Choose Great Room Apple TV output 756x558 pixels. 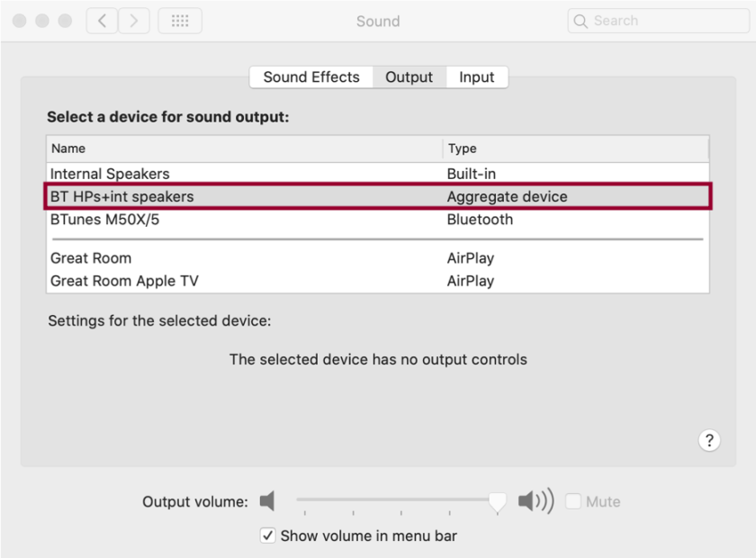click(x=124, y=281)
